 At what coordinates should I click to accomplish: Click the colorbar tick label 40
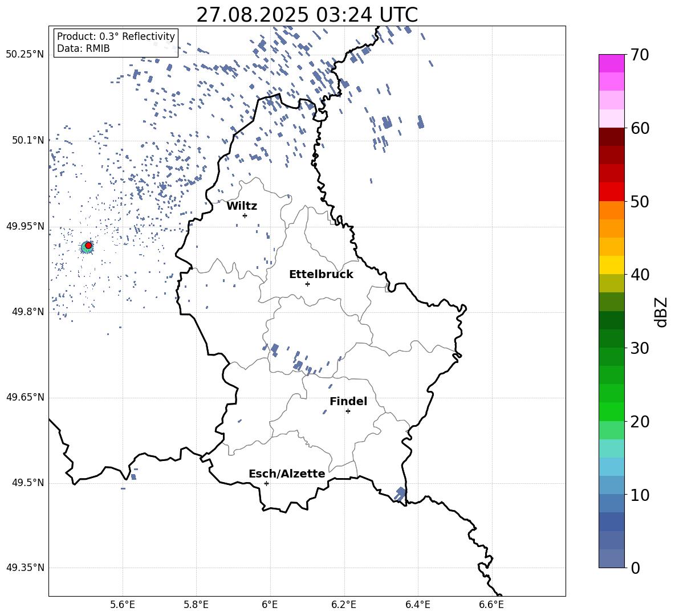click(640, 275)
